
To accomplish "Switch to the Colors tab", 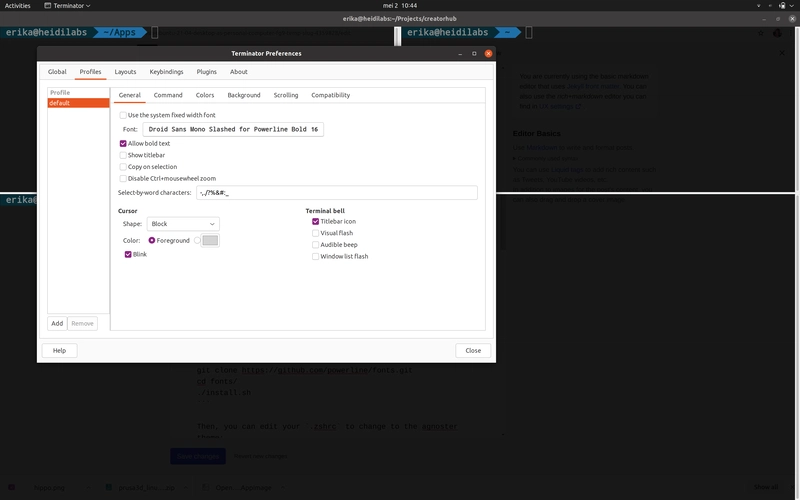I will click(205, 95).
